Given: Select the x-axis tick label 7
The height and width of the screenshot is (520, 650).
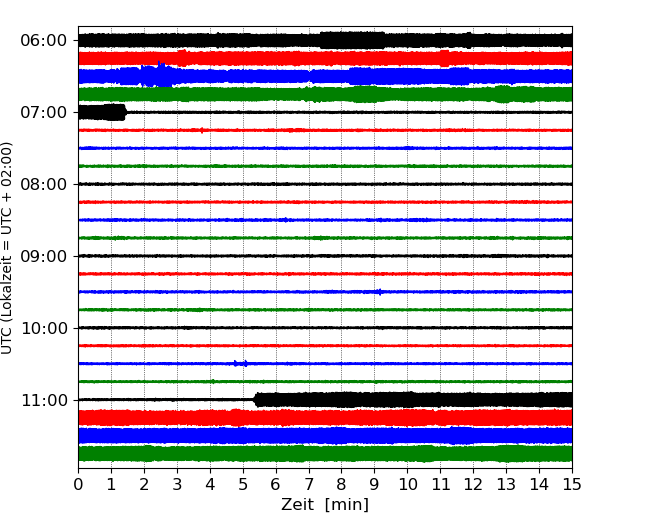Looking at the screenshot, I should tap(309, 484).
